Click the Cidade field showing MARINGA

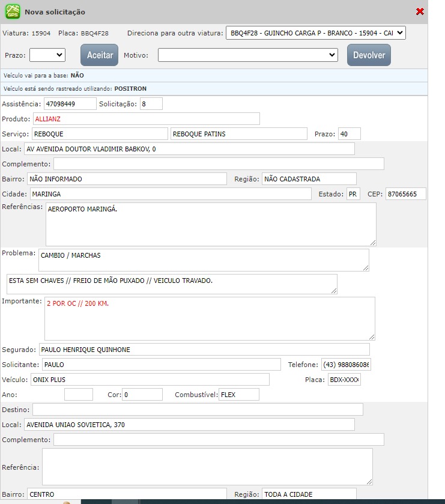pyautogui.click(x=171, y=194)
